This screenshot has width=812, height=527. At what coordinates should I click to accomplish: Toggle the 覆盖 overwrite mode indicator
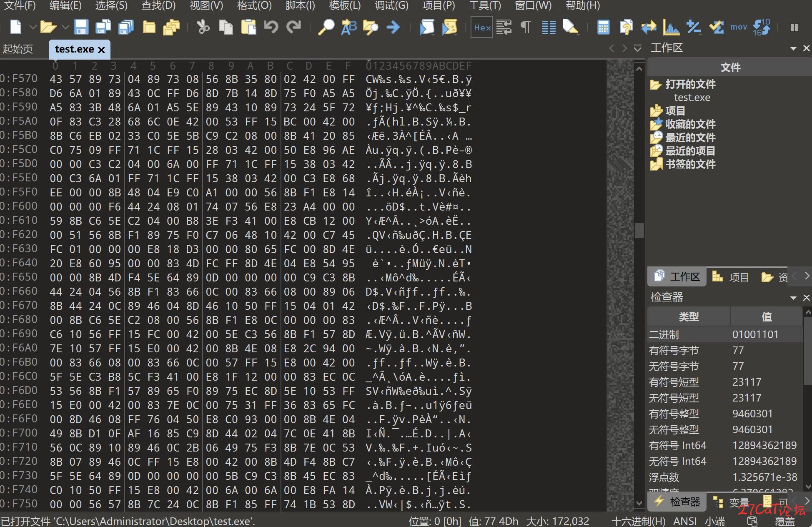pos(785,521)
